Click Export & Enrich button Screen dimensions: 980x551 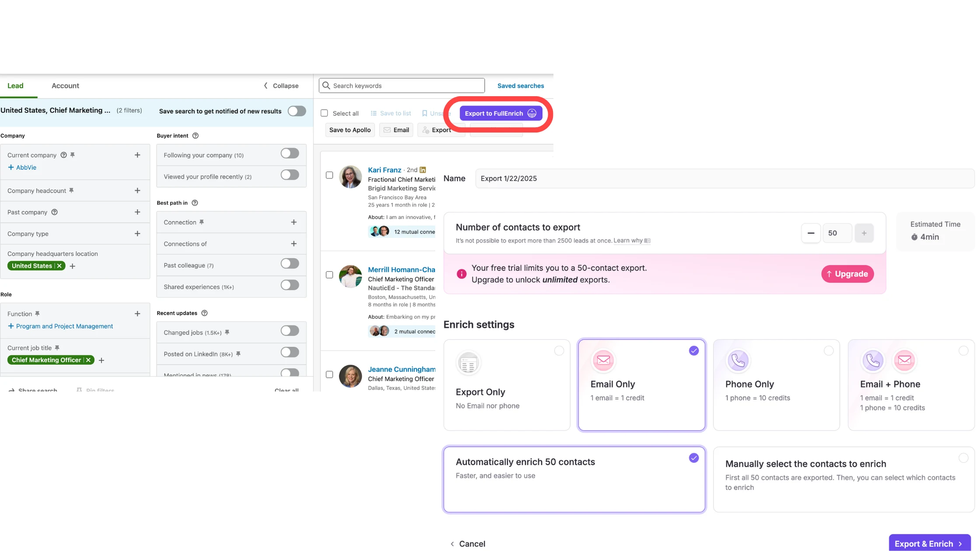(929, 544)
